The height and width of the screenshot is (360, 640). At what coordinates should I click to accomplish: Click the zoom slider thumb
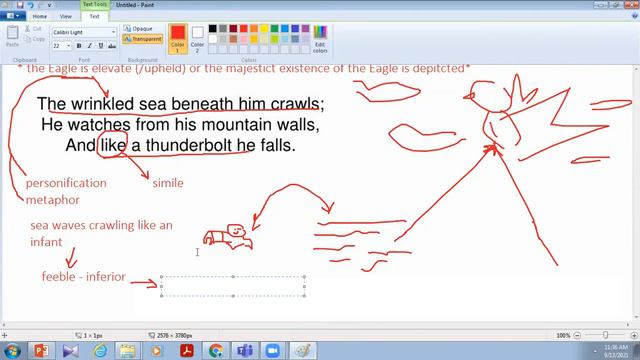605,335
